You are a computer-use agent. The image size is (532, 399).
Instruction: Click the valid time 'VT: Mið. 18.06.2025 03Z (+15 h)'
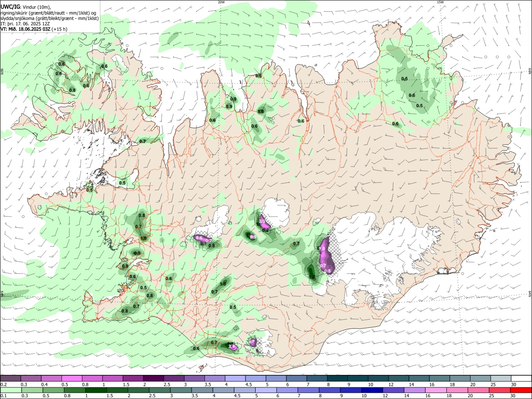[34, 29]
